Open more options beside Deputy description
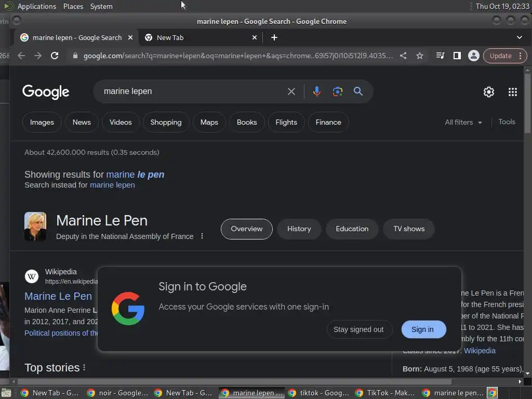The image size is (532, 399). pos(202,236)
